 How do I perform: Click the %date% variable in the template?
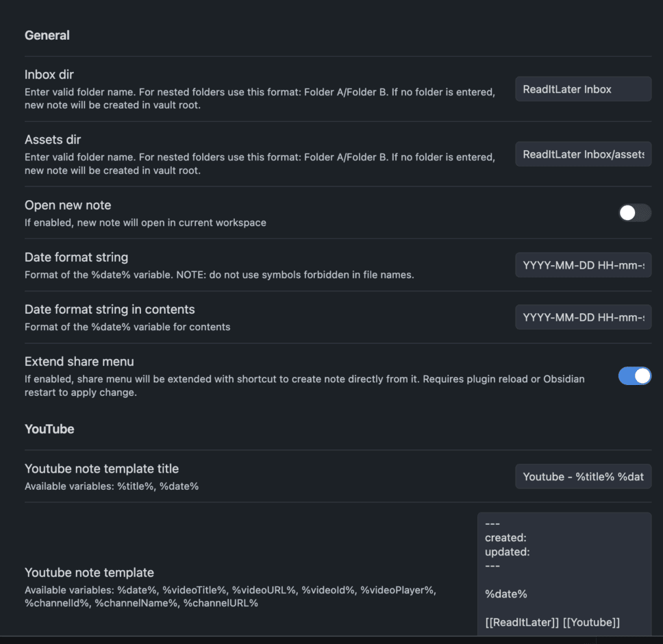(506, 593)
